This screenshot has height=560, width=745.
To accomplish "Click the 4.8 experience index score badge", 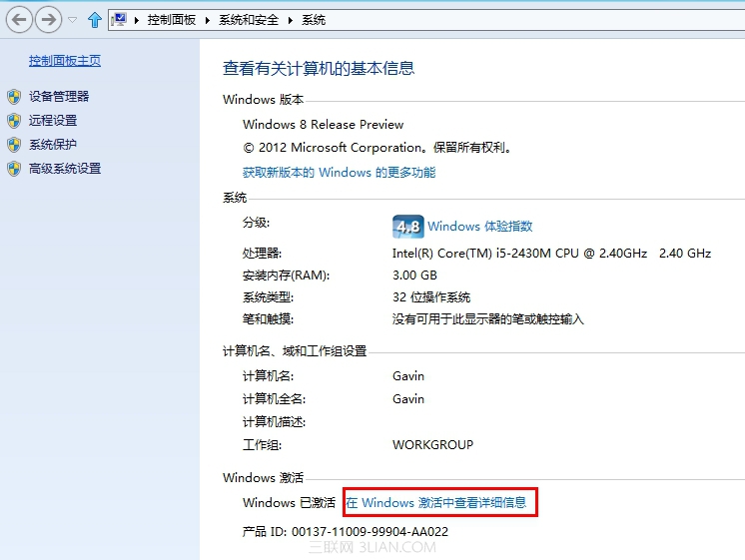I will coord(408,226).
